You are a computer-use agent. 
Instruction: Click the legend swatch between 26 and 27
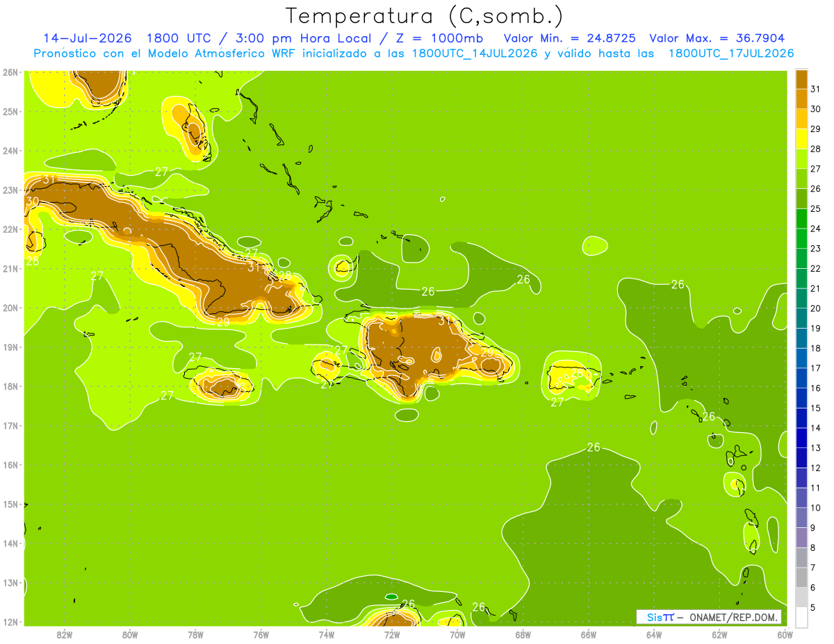pos(801,179)
